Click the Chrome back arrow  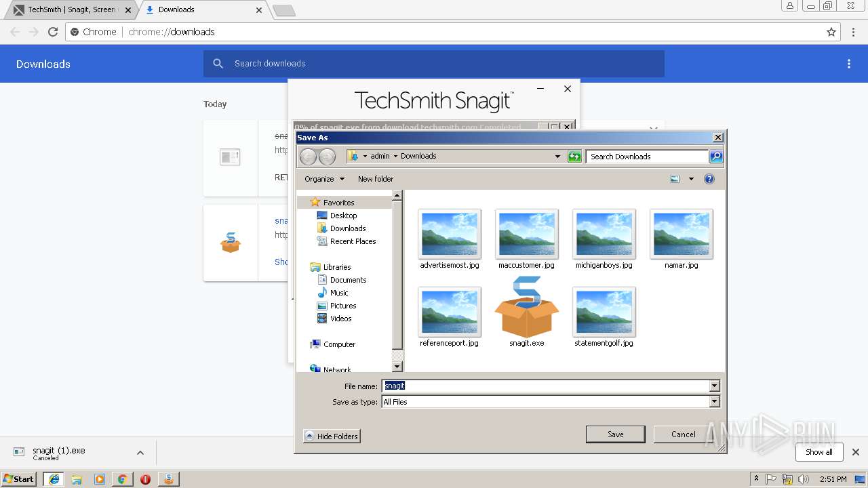click(15, 32)
